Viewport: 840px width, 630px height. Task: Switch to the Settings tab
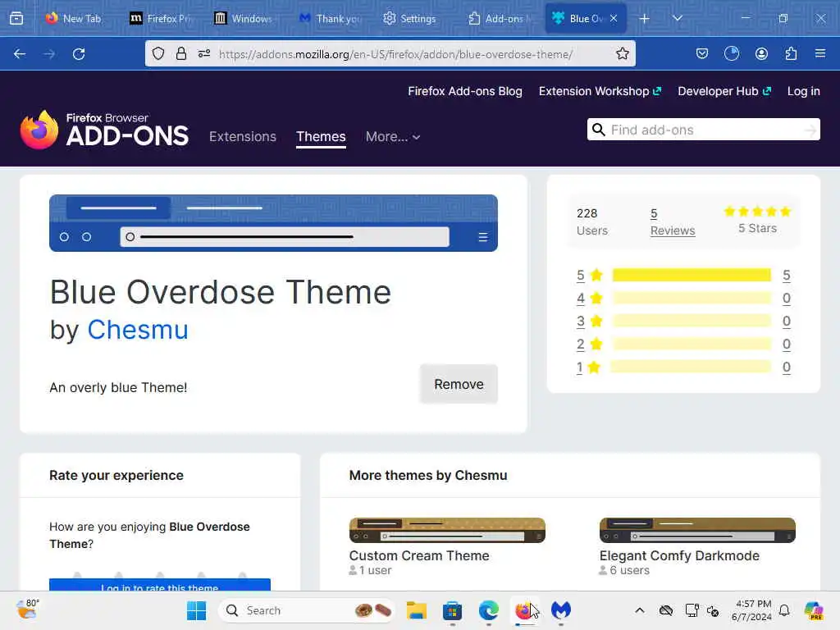click(412, 18)
